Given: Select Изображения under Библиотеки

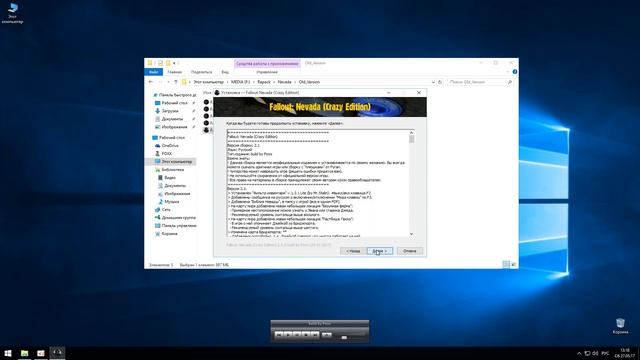Looking at the screenshot, I should 174,193.
